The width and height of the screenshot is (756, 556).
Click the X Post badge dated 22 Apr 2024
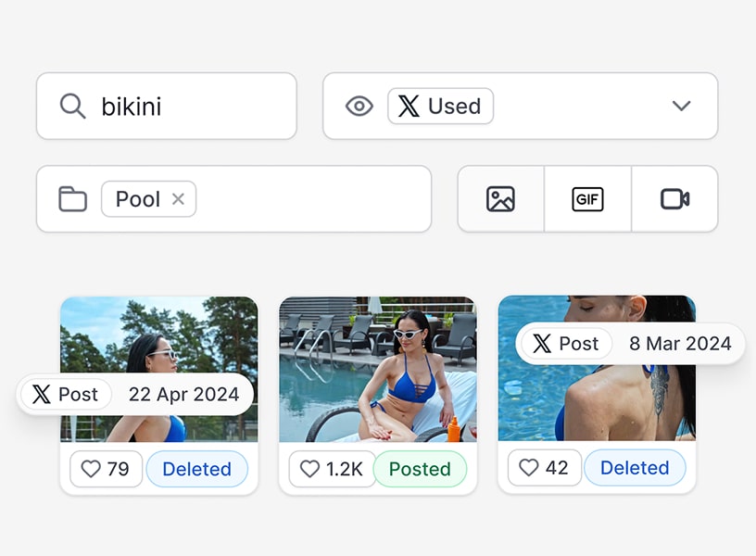66,395
